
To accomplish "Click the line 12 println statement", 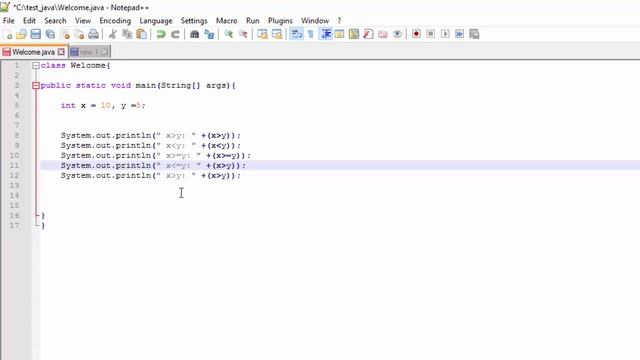I will (x=151, y=176).
